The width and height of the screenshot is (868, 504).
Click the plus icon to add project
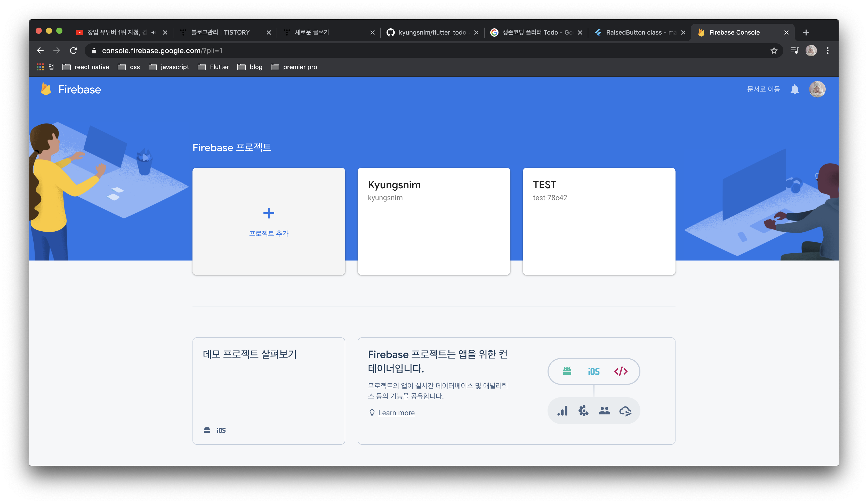pyautogui.click(x=269, y=213)
